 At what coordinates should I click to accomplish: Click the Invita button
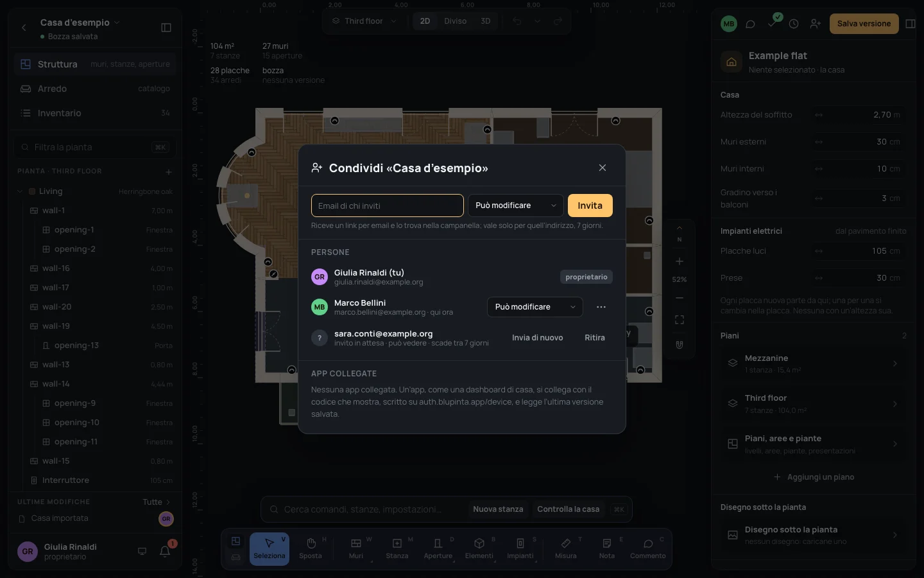tap(590, 206)
